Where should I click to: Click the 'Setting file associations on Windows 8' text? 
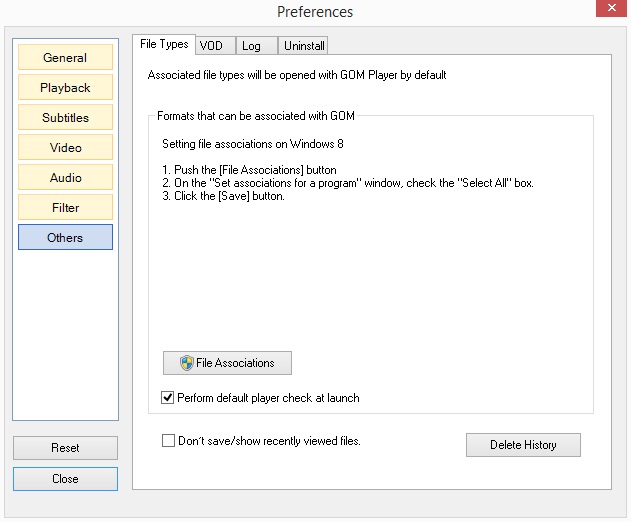(x=253, y=144)
